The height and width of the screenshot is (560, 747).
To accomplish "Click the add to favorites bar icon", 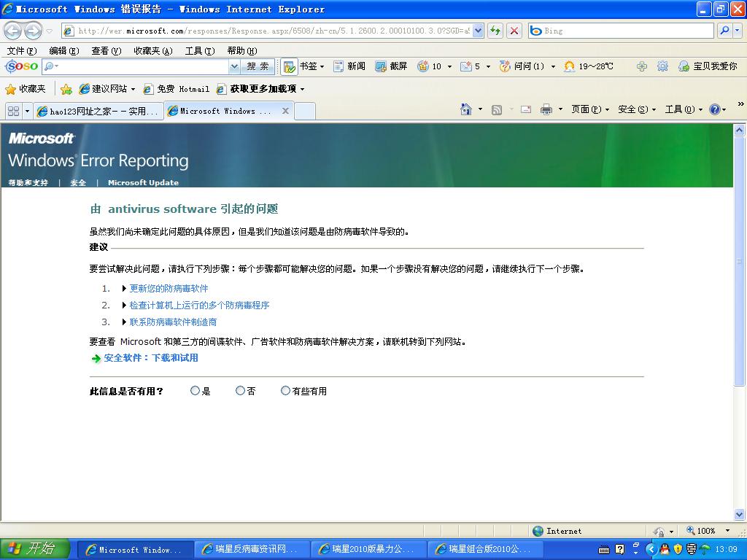I will 66,89.
